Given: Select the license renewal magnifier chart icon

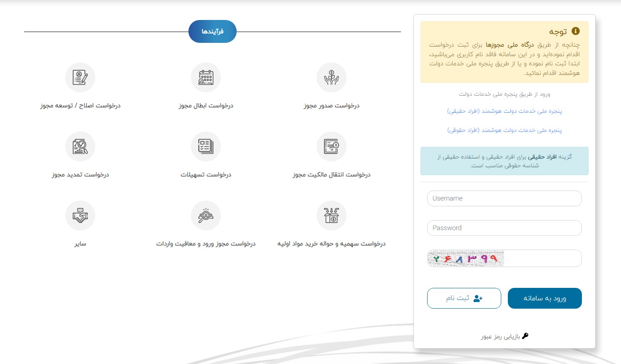Looking at the screenshot, I should [x=80, y=146].
